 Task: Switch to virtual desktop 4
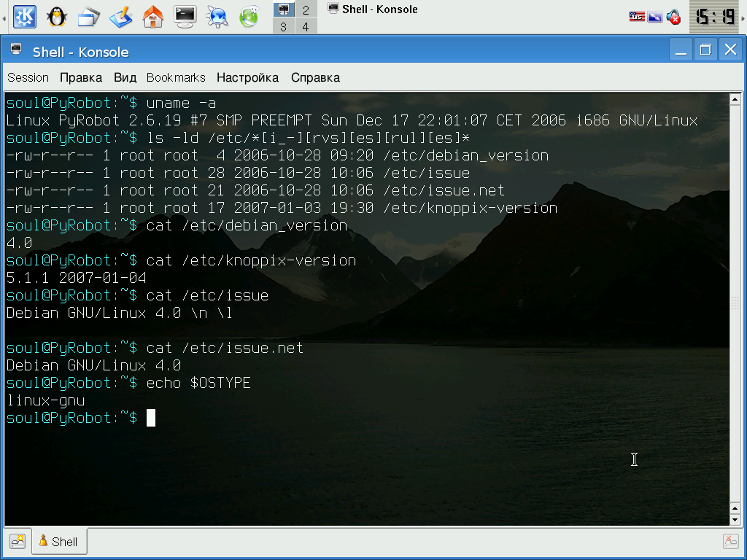(x=306, y=26)
